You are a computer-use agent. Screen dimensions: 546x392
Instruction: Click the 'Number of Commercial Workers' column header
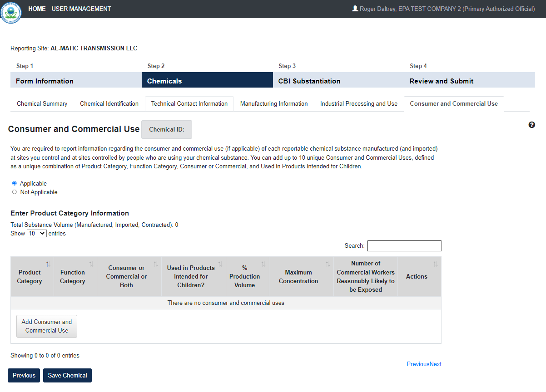[x=366, y=277]
